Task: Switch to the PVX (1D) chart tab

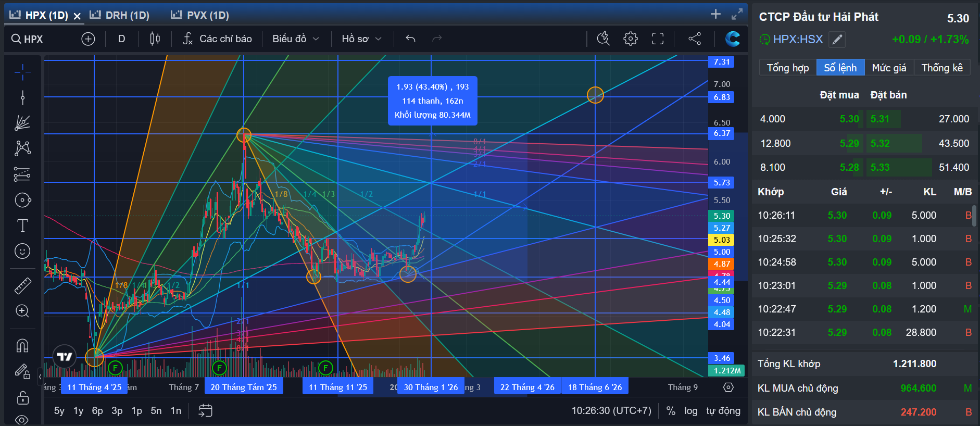Action: [x=200, y=15]
